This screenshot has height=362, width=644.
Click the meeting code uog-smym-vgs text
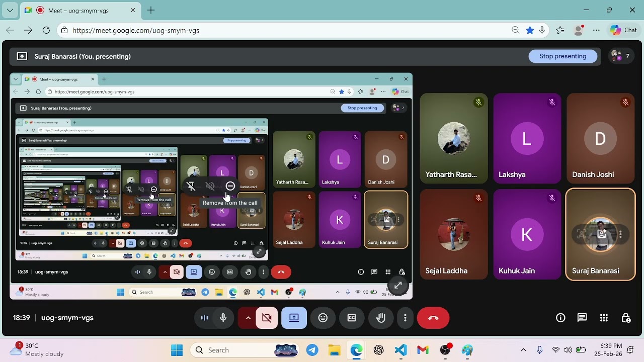point(67,318)
